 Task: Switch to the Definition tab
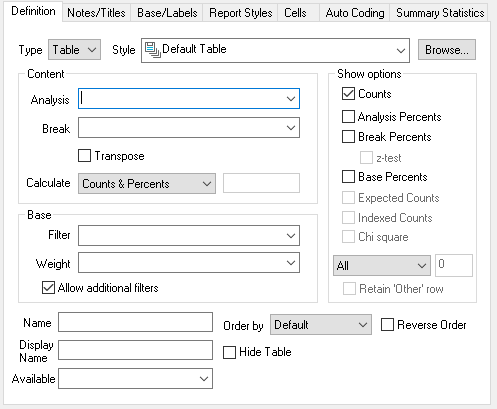click(x=33, y=11)
